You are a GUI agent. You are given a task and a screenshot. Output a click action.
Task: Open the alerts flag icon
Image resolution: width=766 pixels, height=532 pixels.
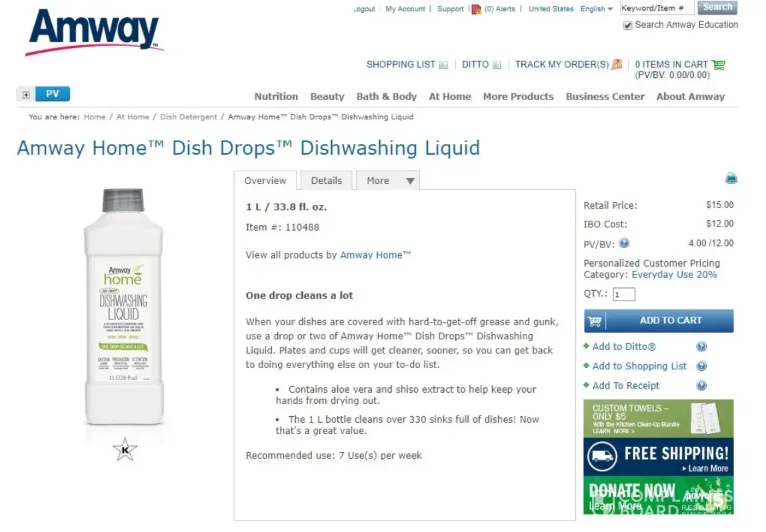point(476,9)
